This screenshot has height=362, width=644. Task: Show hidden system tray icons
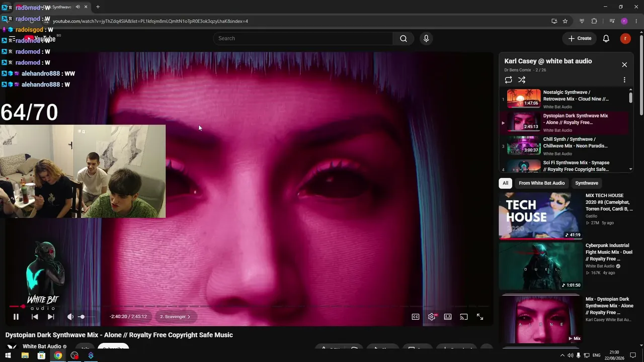coord(562,355)
